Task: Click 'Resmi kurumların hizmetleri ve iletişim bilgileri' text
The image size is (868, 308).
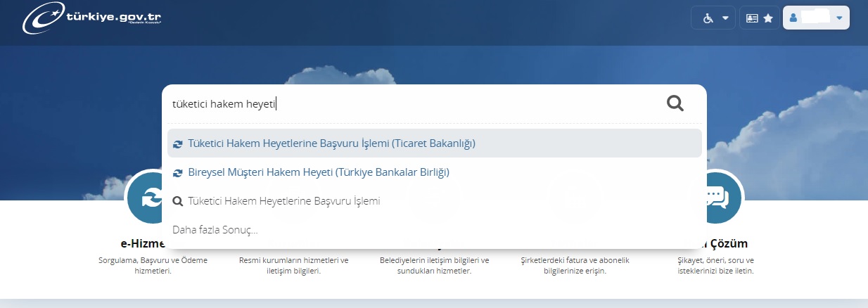Action: [x=294, y=265]
